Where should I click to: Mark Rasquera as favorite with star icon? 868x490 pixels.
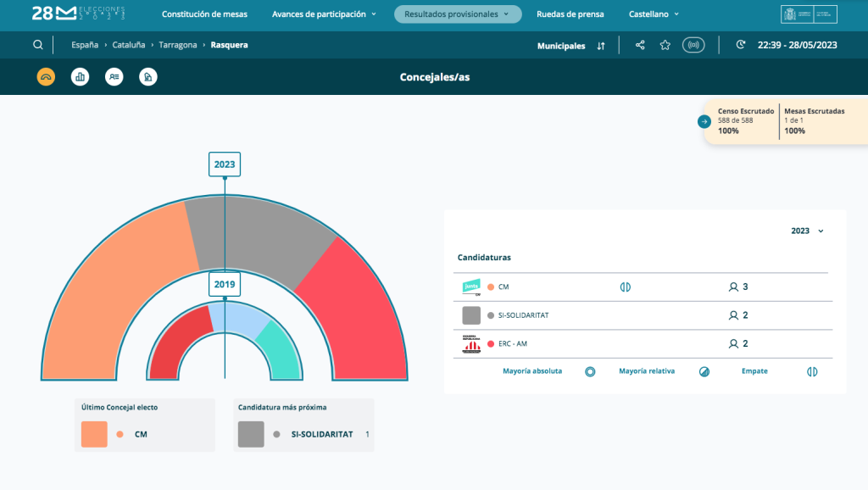pos(665,46)
